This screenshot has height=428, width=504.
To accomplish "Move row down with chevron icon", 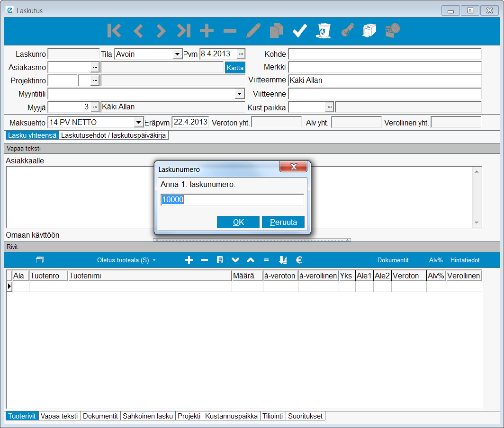I will pos(235,260).
